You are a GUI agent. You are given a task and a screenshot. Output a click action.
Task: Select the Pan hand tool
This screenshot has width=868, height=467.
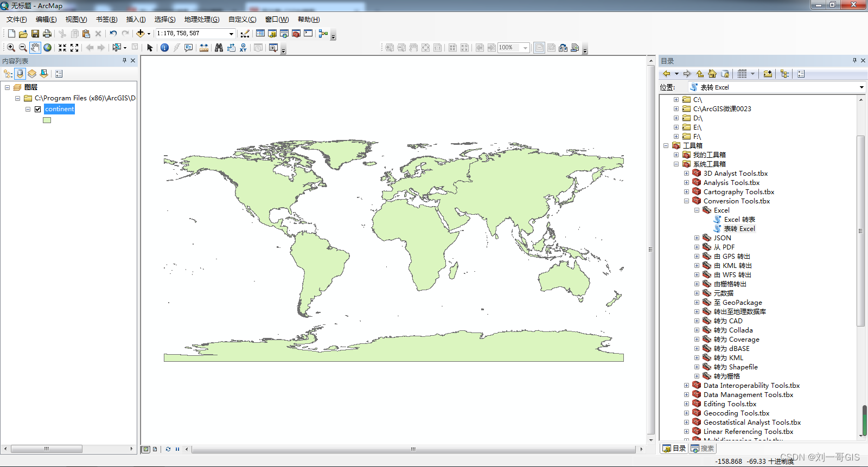35,48
